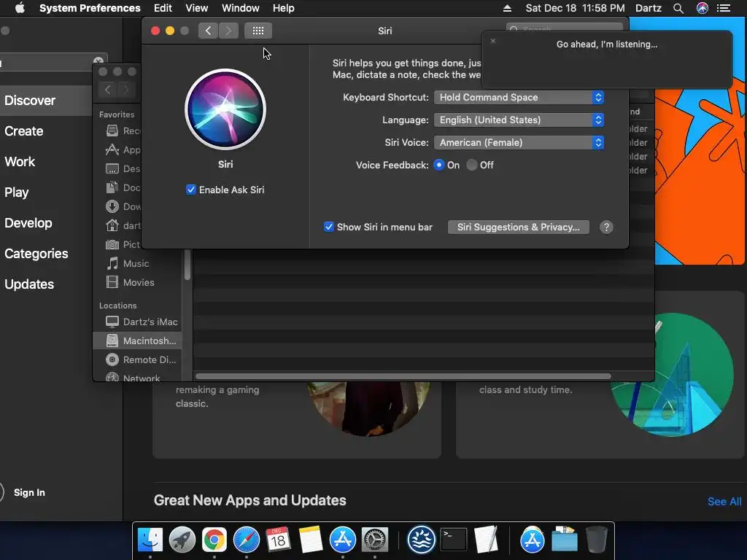Screen dimensions: 747x560
Task: Open the Window menu
Action: (x=241, y=8)
